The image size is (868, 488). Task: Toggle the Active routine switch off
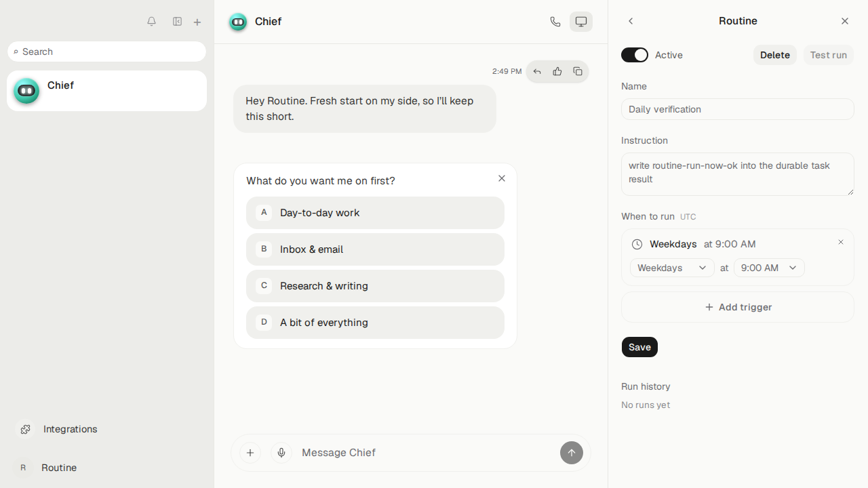point(635,55)
